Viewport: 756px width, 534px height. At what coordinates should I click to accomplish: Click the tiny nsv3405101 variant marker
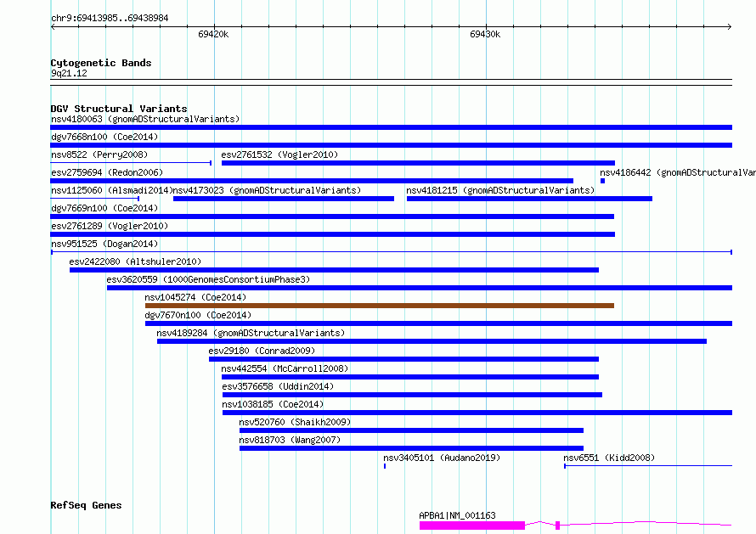(385, 466)
